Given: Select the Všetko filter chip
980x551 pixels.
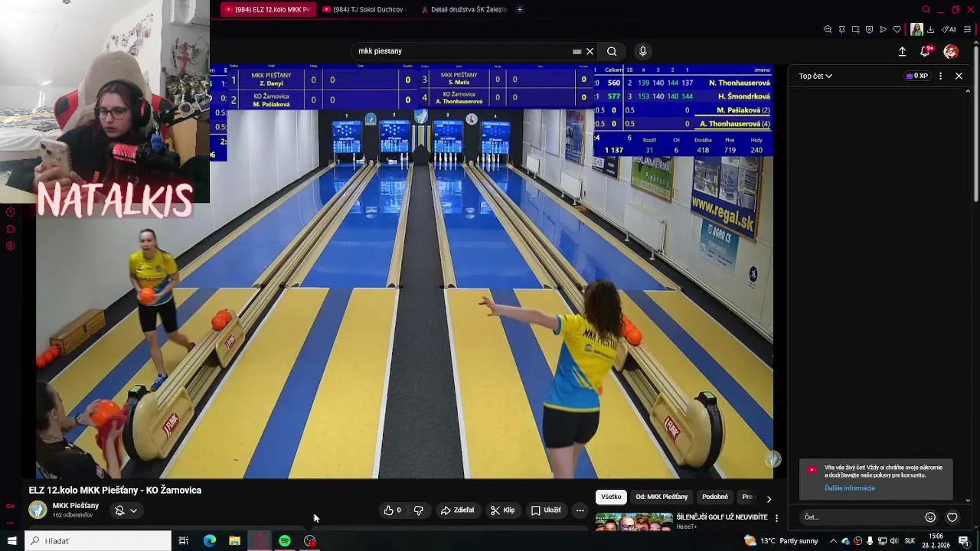Looking at the screenshot, I should [x=611, y=497].
